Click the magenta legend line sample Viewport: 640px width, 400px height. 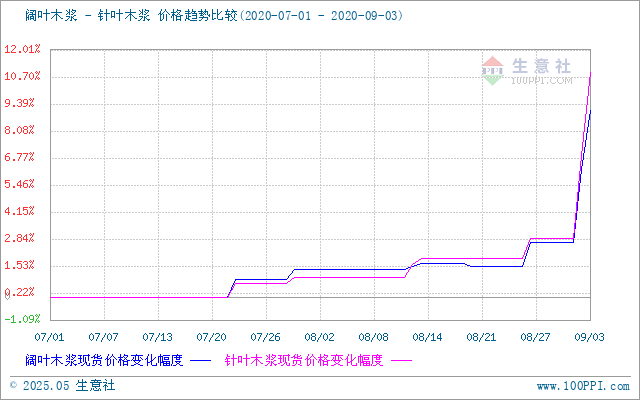tap(402, 361)
